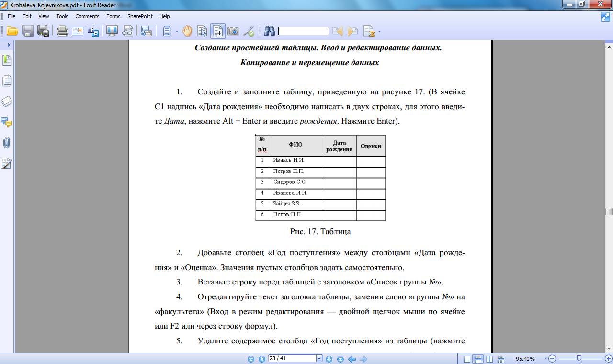This screenshot has height=364, width=613.
Task: Switch to continuous facing layout
Action: tap(501, 359)
